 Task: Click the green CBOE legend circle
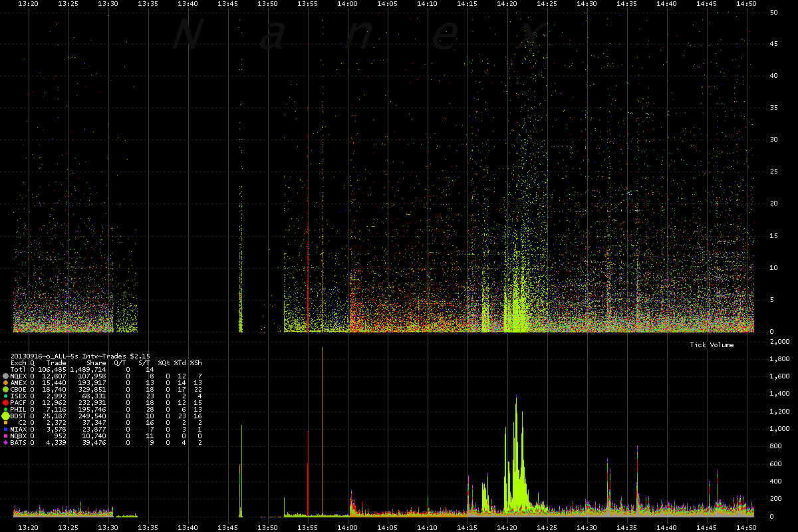[5, 390]
